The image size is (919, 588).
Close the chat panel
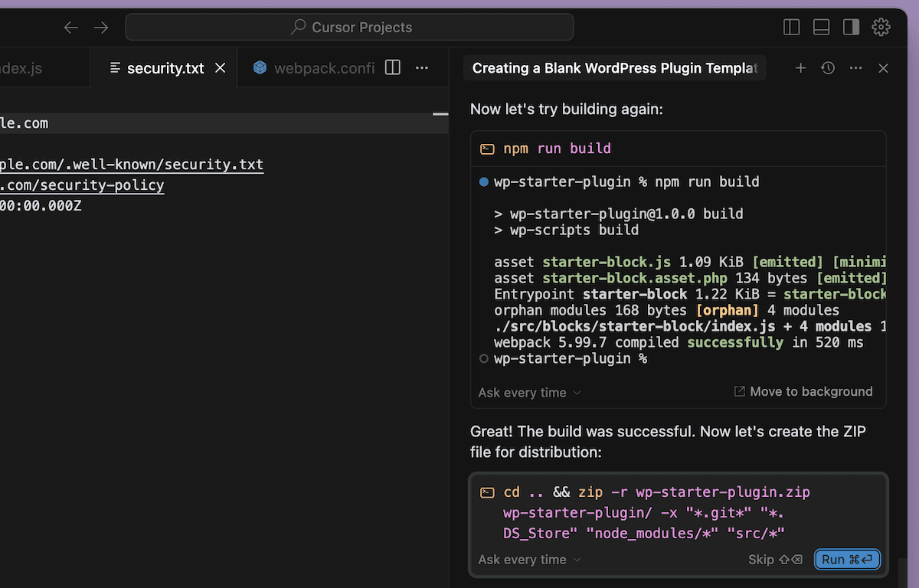point(883,68)
